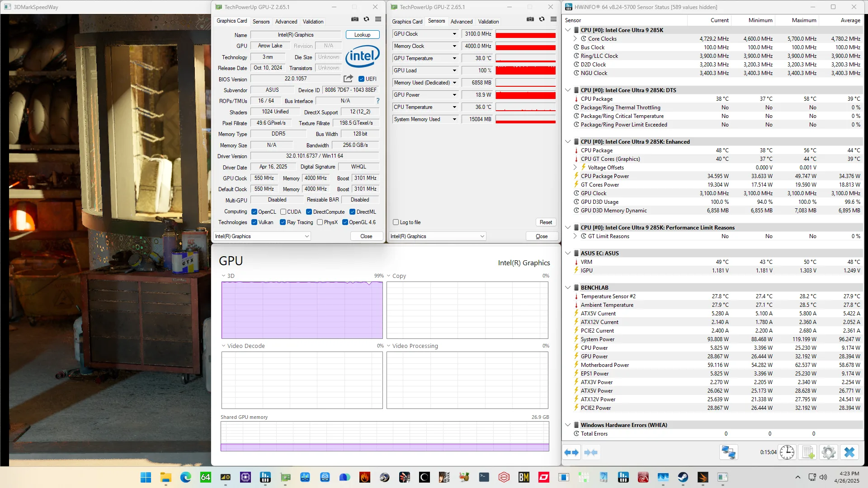This screenshot has height=488, width=868.
Task: Toggle the Vulkan checkbox
Action: coord(255,222)
